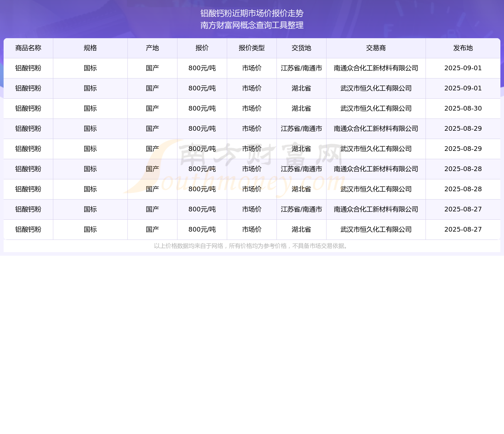The height and width of the screenshot is (434, 504).
Task: Select the 报价 column header
Action: click(202, 48)
